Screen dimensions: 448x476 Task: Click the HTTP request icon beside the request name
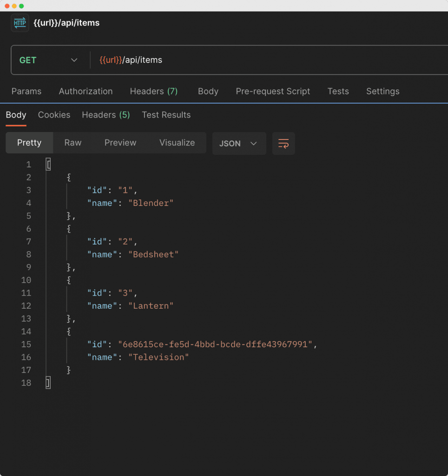click(19, 22)
